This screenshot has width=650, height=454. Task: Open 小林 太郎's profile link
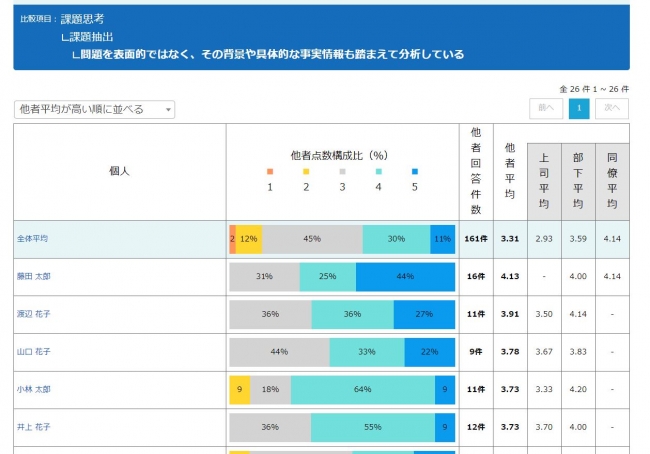click(x=34, y=389)
